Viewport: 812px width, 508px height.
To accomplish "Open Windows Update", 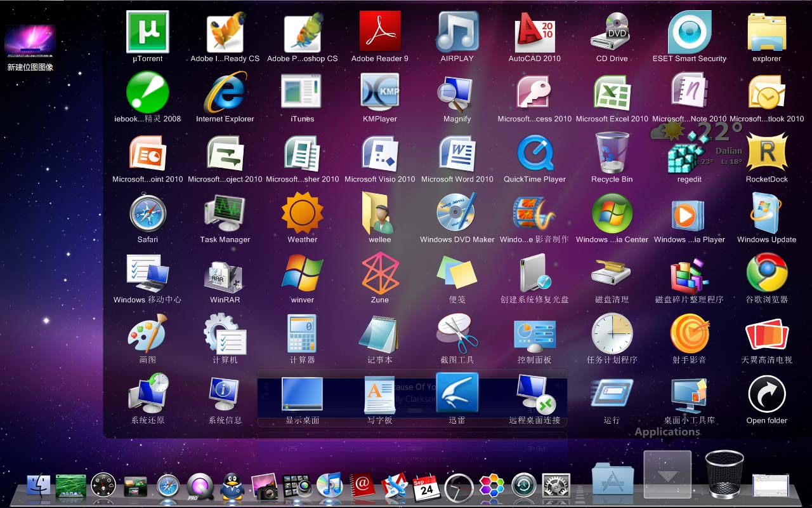I will point(767,213).
